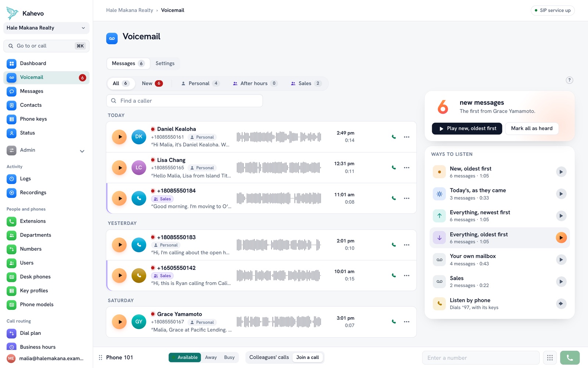Seek in Lisa Chang's voicemail waveform

(279, 168)
